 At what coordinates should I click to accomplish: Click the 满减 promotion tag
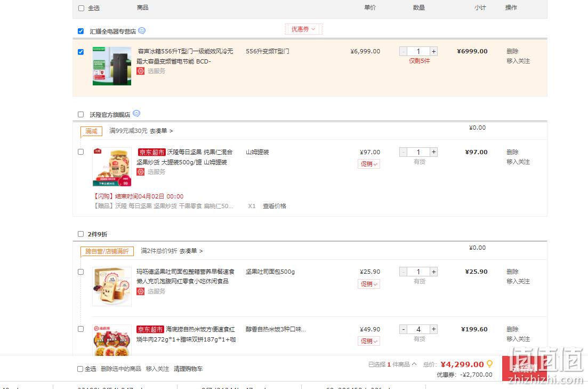[x=91, y=131]
